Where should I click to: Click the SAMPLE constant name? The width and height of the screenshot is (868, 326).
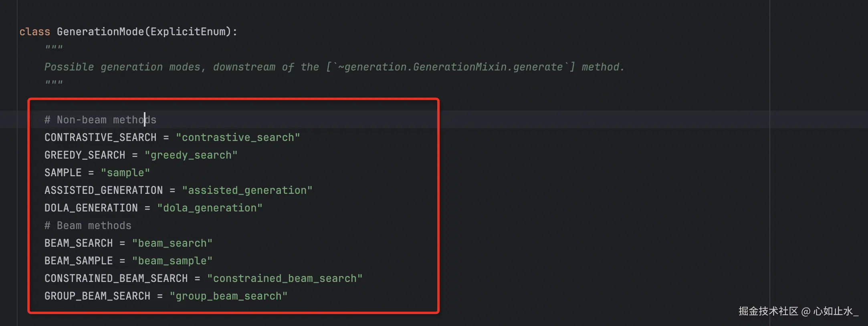(63, 173)
